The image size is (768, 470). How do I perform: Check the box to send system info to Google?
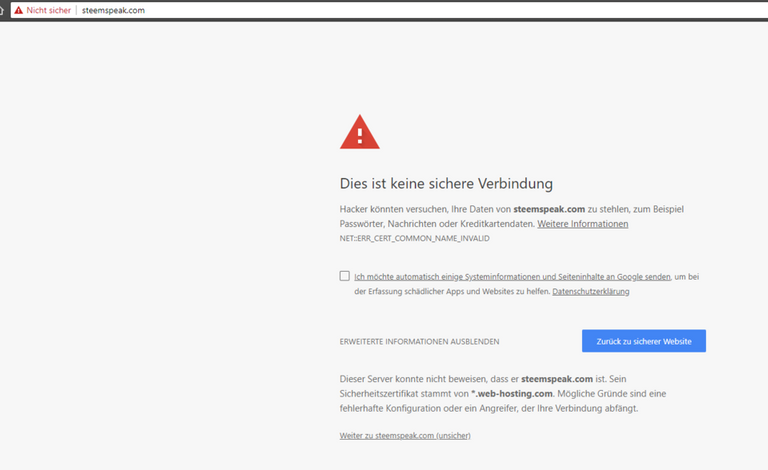(345, 276)
